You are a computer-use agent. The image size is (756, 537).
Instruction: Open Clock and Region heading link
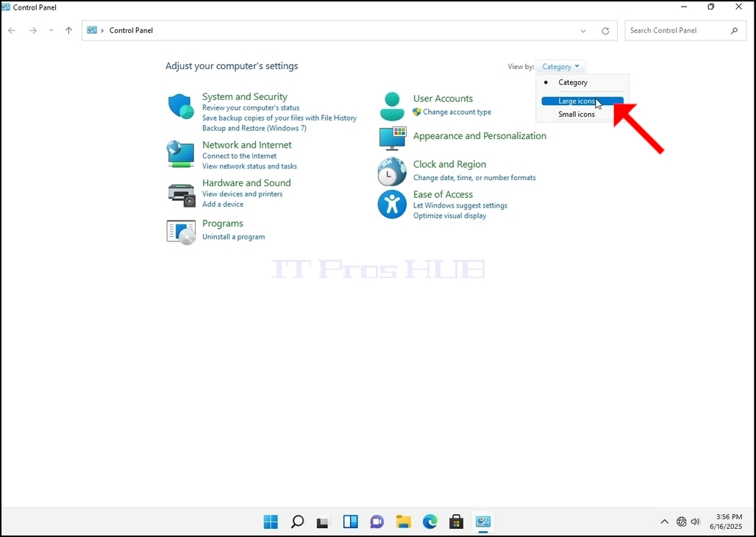(449, 165)
